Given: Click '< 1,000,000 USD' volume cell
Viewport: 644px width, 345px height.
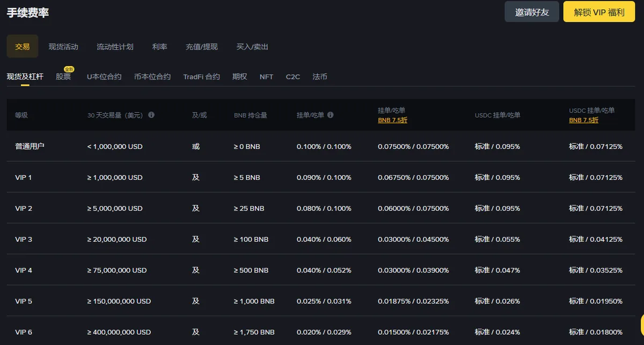Looking at the screenshot, I should [115, 146].
